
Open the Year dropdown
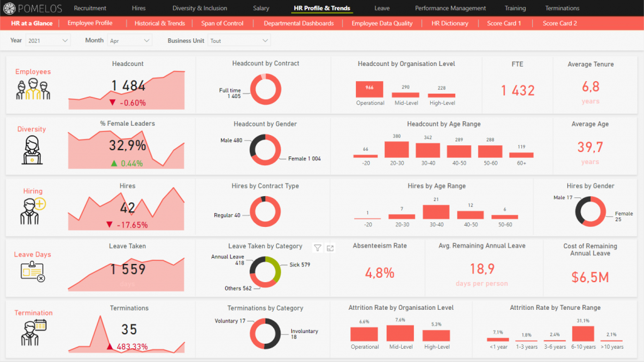48,40
